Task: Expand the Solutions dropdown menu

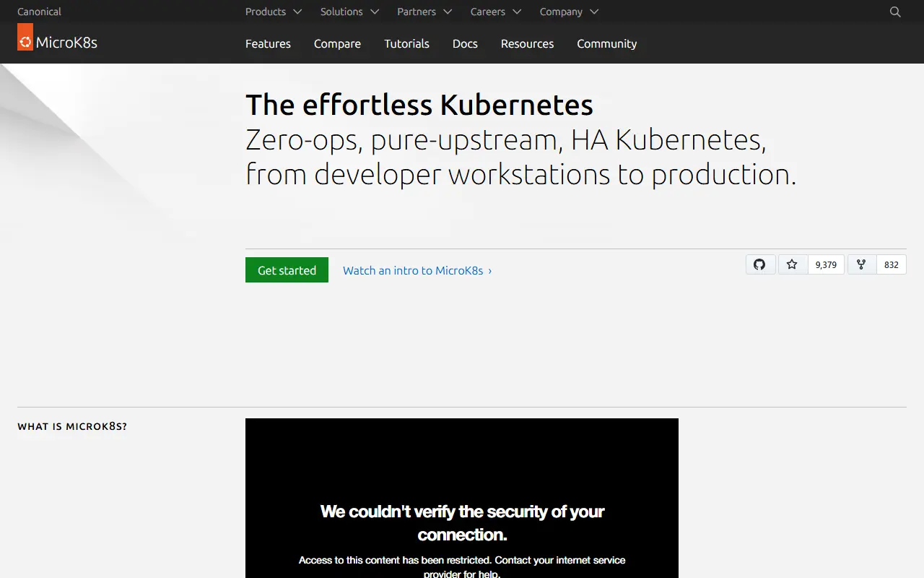Action: pos(349,12)
